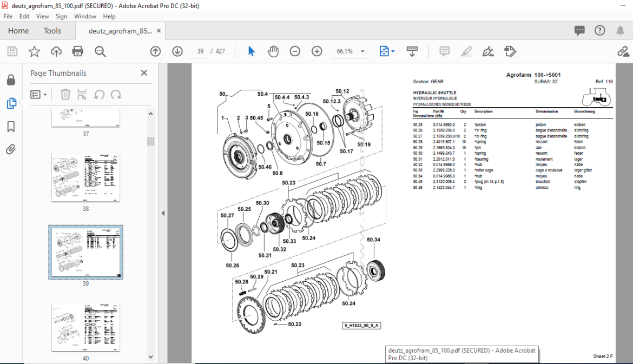
Task: Go to previous page arrow
Action: tap(155, 51)
